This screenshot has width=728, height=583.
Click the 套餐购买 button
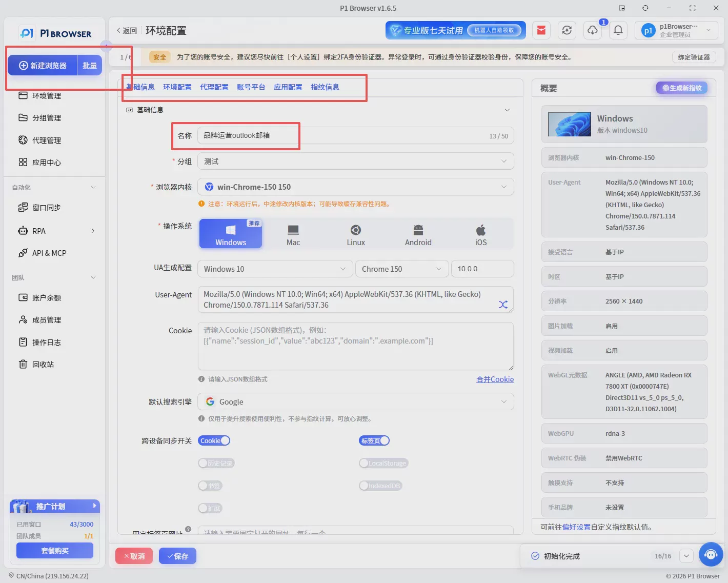(x=55, y=550)
